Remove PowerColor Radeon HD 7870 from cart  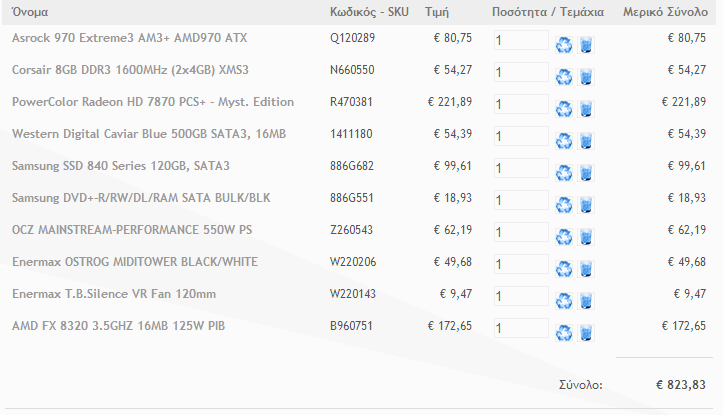(586, 109)
